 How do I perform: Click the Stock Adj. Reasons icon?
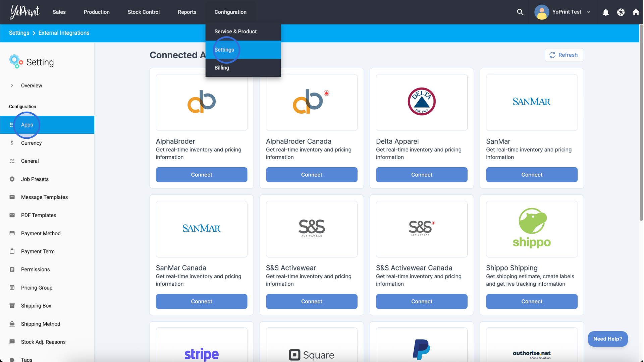(x=12, y=342)
